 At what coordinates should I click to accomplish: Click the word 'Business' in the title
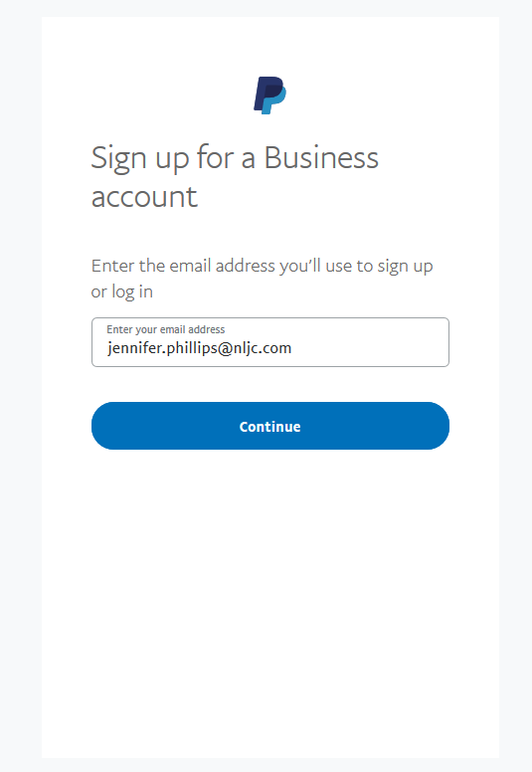tap(321, 157)
